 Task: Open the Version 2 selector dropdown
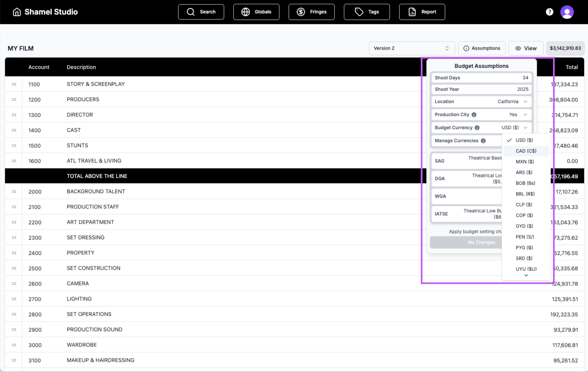[x=411, y=48]
